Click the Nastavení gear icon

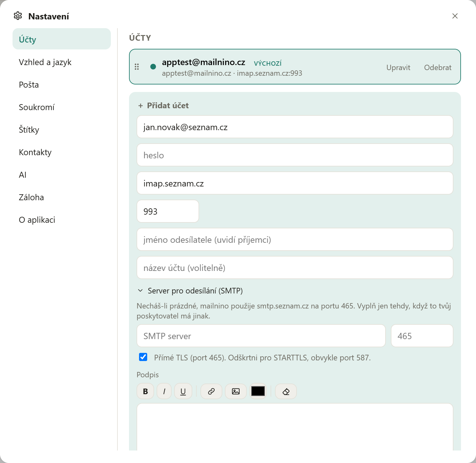[18, 16]
